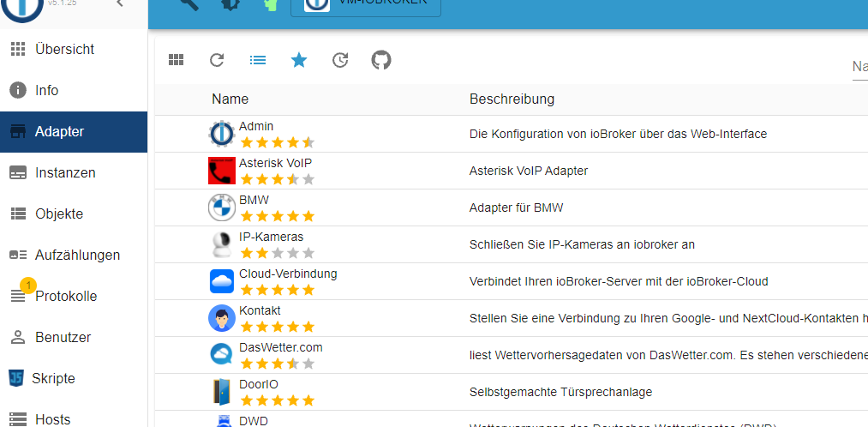Click the Cloud-Verbindung cloud icon
The height and width of the screenshot is (427, 868).
point(222,281)
